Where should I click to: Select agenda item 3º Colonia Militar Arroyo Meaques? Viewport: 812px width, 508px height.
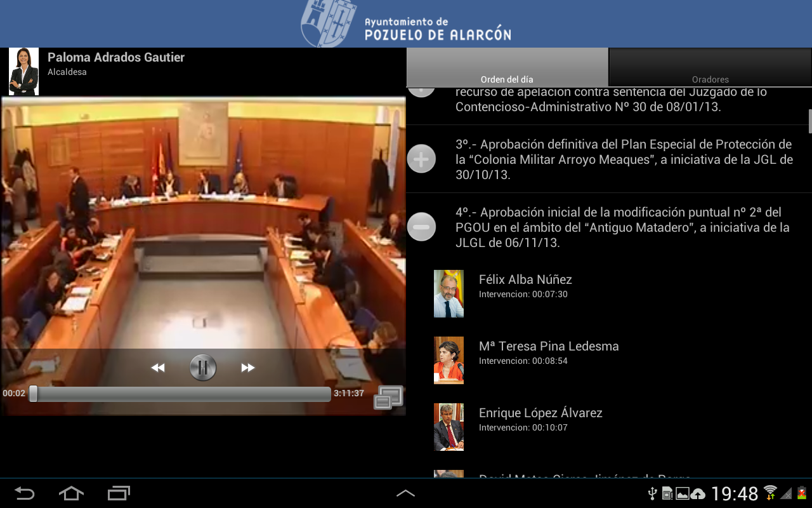[624, 159]
